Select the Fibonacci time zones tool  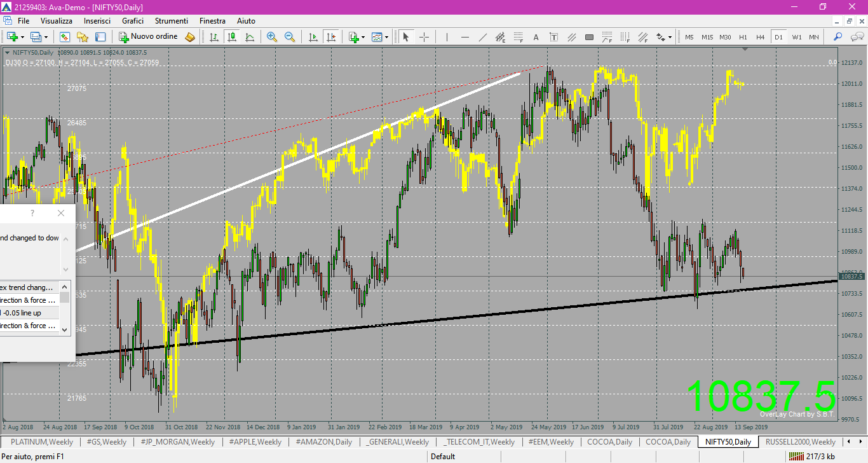[x=625, y=37]
